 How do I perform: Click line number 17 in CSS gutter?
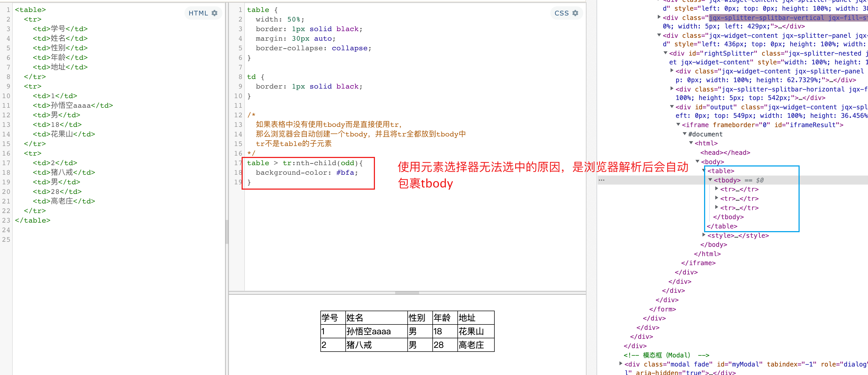pos(238,163)
